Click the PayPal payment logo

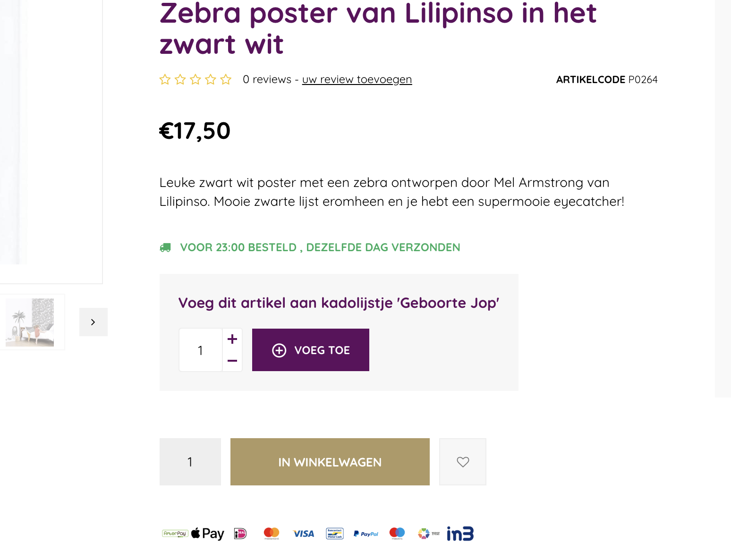(366, 534)
